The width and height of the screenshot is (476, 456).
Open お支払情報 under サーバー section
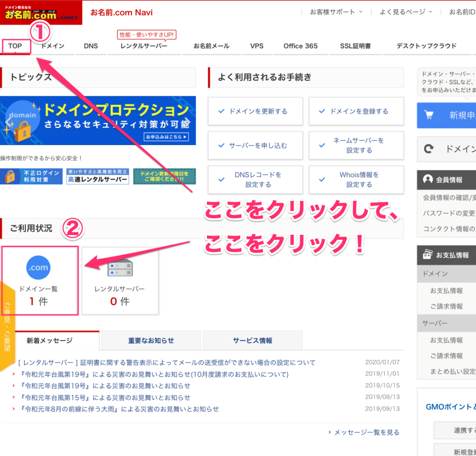tap(447, 340)
